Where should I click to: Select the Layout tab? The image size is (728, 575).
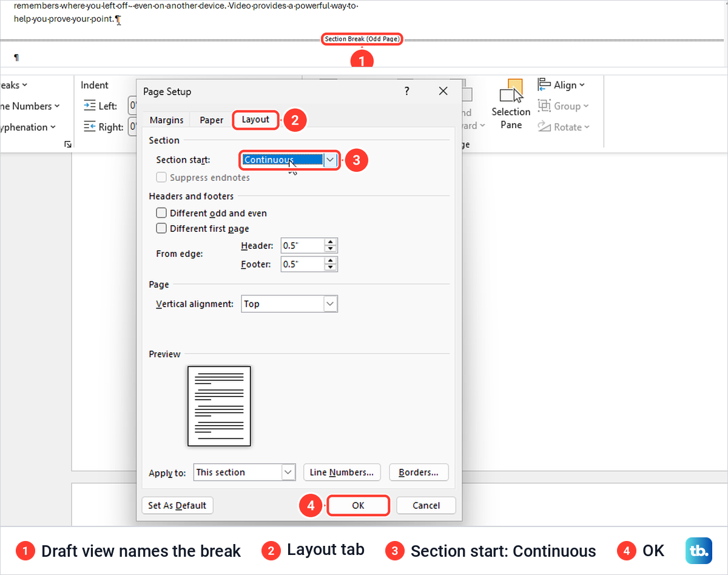click(255, 120)
